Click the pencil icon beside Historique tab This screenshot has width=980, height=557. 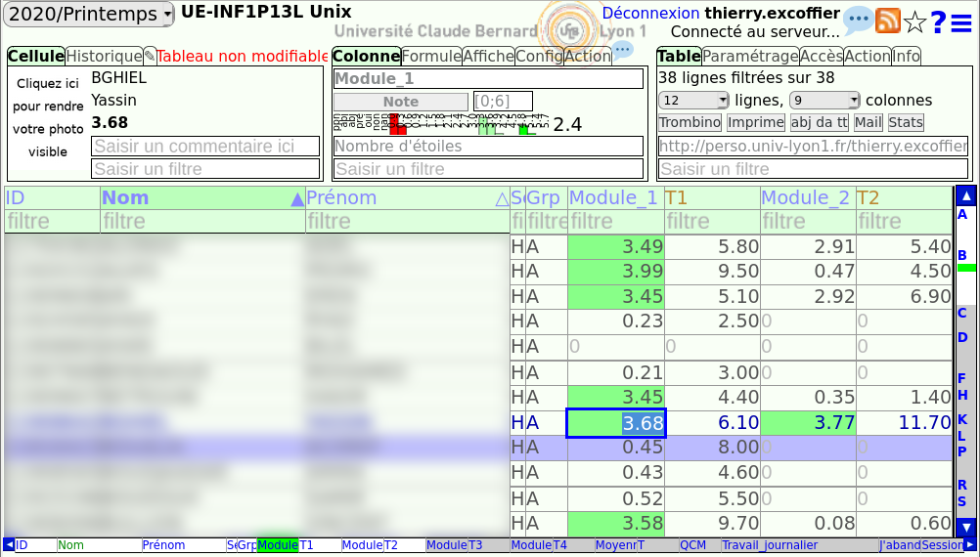point(150,57)
